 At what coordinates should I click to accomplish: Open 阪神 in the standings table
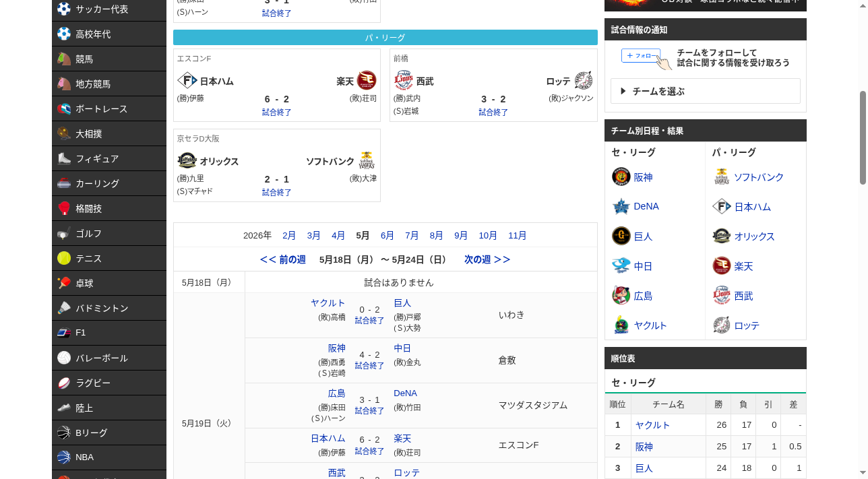(x=644, y=447)
